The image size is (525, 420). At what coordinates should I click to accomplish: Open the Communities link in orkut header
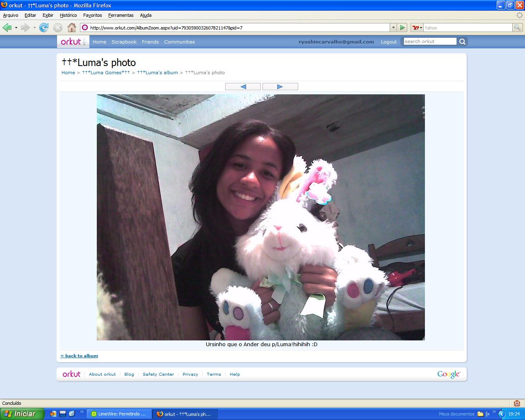pos(179,42)
